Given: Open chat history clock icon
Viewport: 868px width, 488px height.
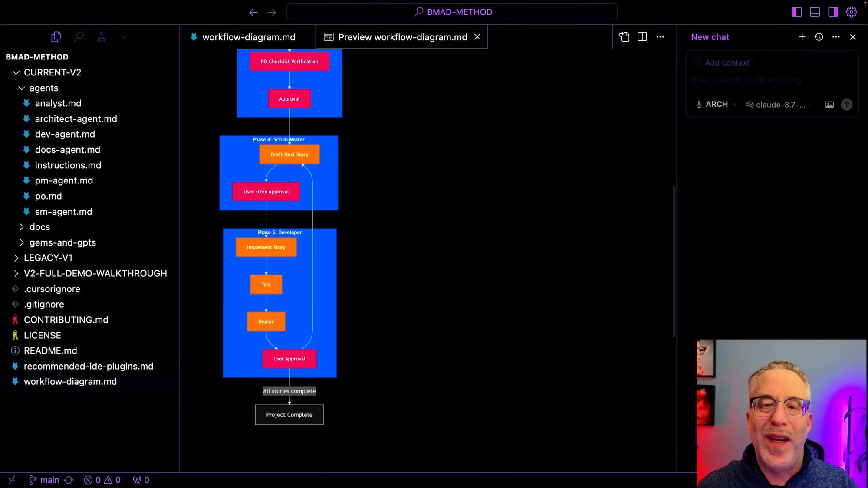Looking at the screenshot, I should click(x=819, y=37).
